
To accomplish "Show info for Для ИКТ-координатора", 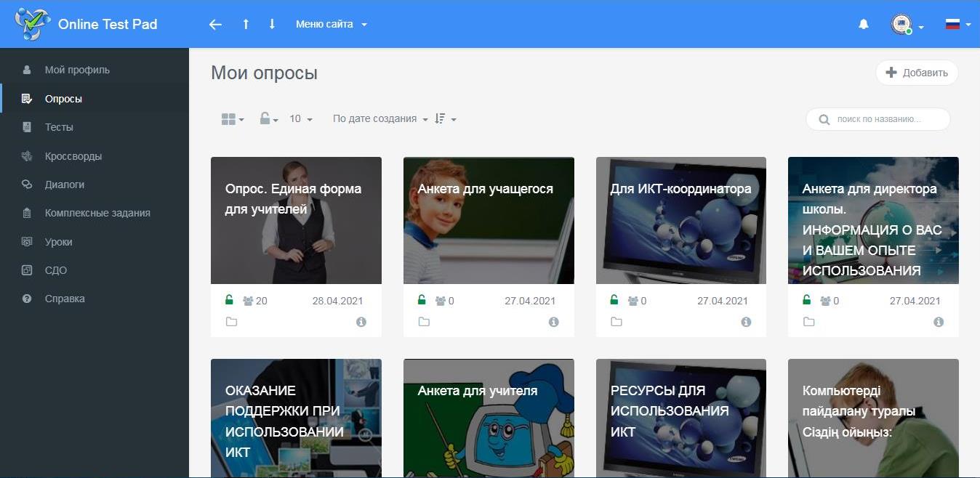I will pyautogui.click(x=746, y=322).
